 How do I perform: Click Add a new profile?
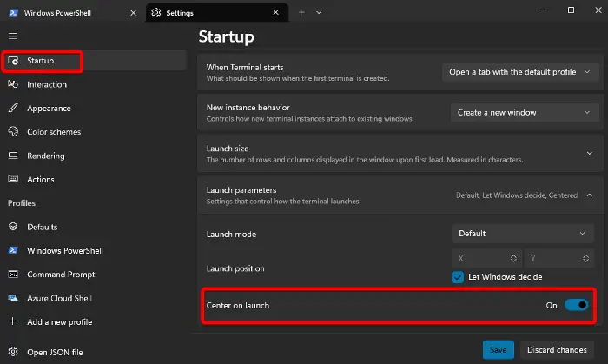94,321
